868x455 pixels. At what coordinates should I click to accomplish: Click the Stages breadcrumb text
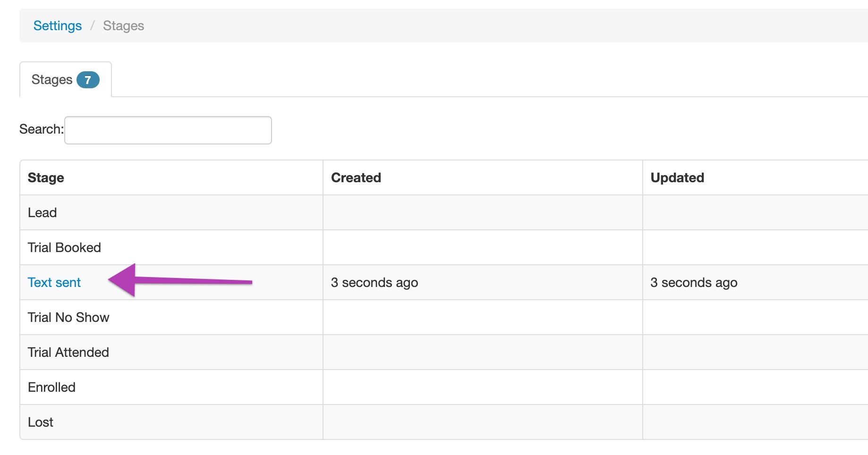123,25
